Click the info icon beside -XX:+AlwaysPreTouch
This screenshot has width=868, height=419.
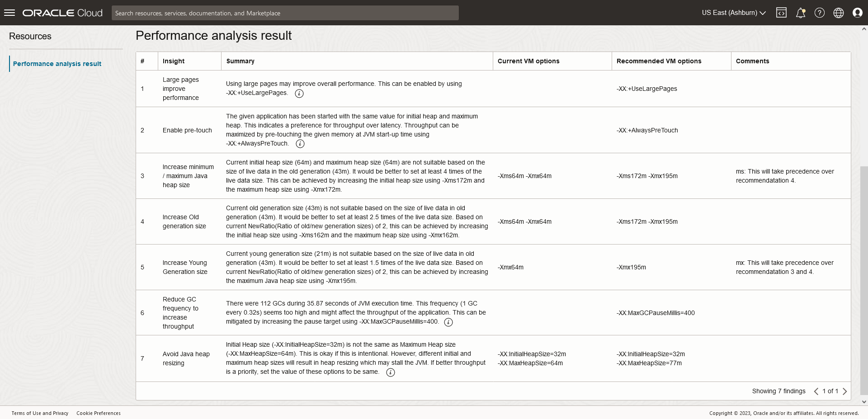coord(300,144)
